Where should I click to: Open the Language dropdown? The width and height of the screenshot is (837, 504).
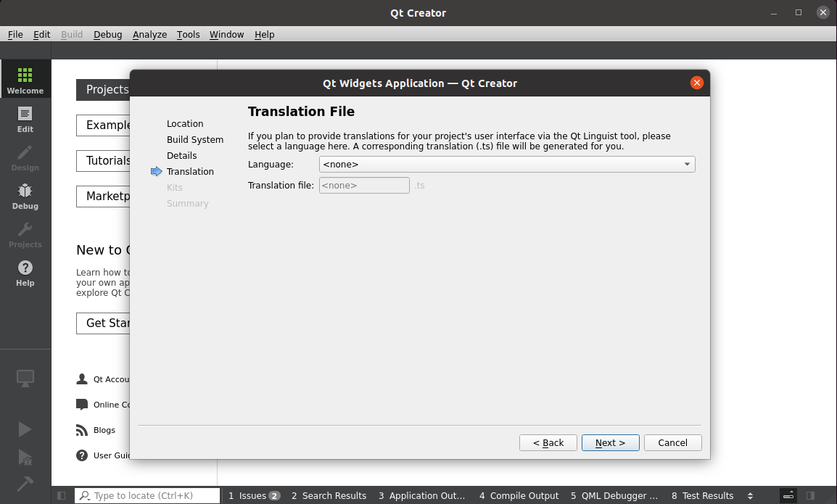point(507,164)
